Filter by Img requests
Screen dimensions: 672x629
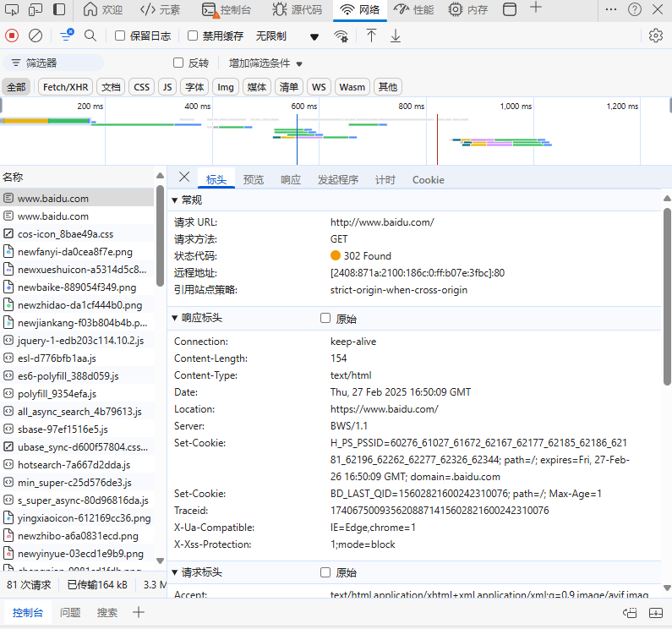click(x=226, y=87)
